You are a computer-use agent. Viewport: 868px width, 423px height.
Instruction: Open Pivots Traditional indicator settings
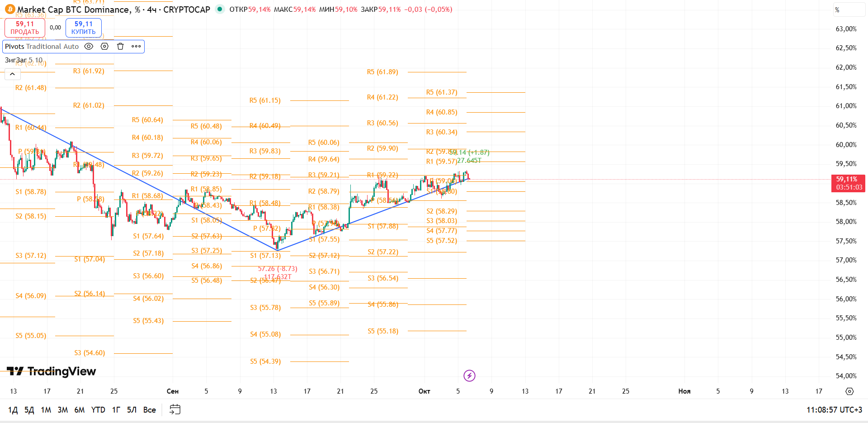[105, 46]
